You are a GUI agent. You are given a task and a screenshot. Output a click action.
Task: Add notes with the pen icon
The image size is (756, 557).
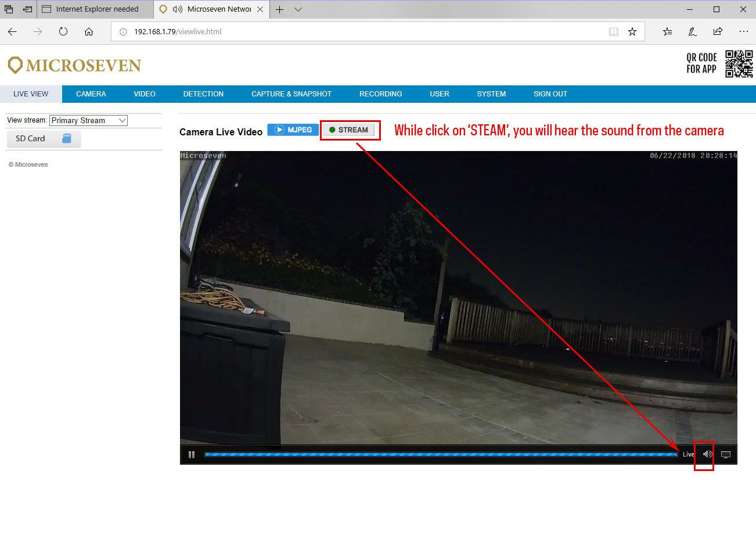click(693, 31)
